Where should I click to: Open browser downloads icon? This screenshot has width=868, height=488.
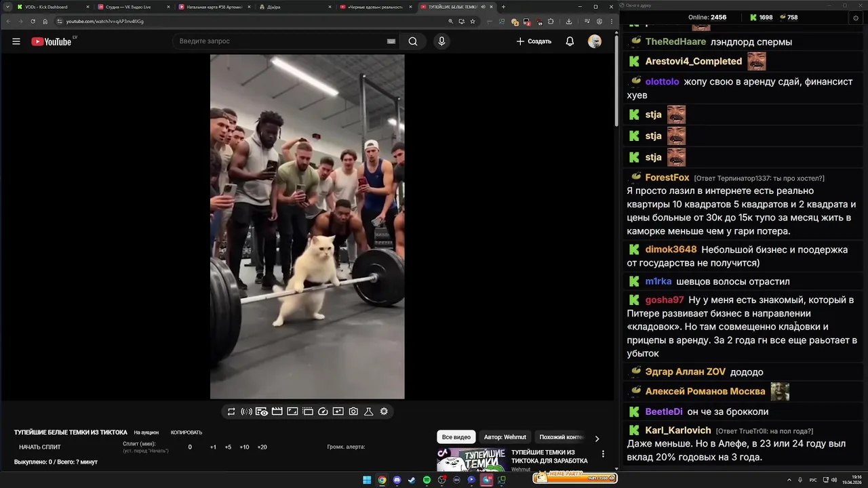569,21
